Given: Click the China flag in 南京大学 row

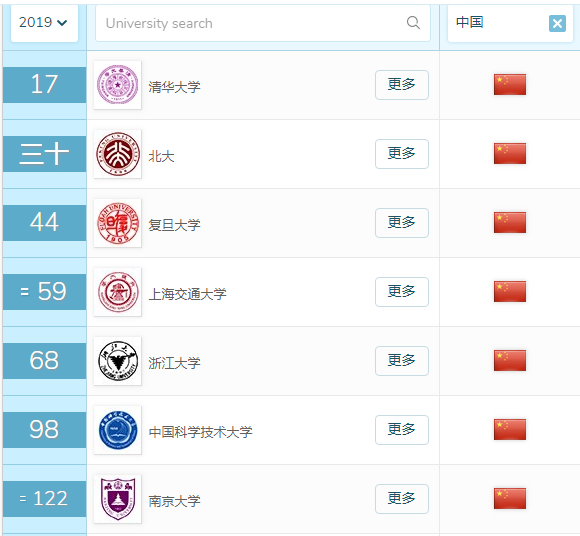Looking at the screenshot, I should click(510, 498).
